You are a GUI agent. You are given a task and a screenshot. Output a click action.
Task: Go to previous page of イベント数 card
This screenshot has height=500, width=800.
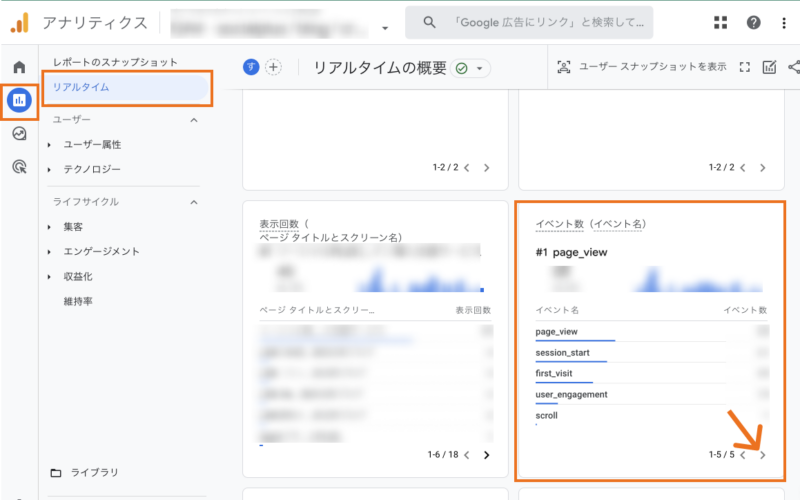point(743,455)
